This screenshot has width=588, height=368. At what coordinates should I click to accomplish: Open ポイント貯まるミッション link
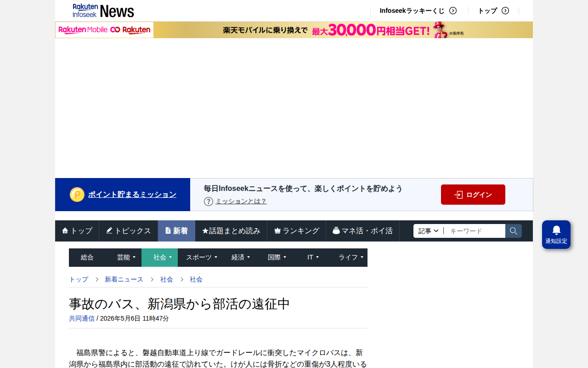pos(132,195)
